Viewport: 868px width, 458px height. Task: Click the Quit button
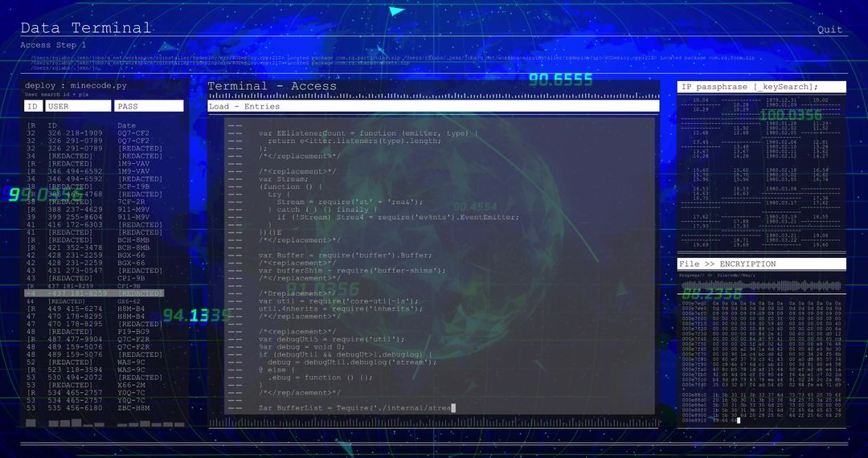(x=829, y=30)
